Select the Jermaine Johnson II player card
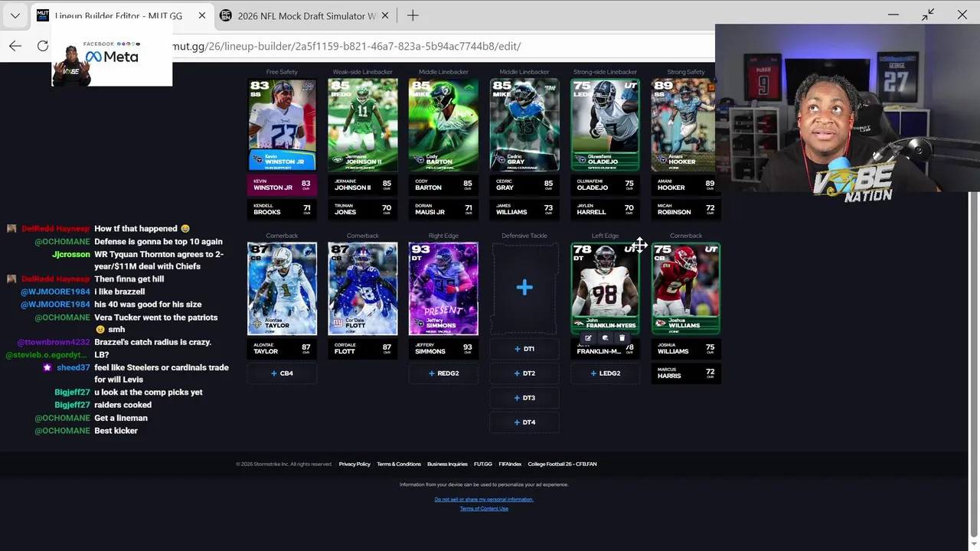This screenshot has height=551, width=980. pos(363,125)
